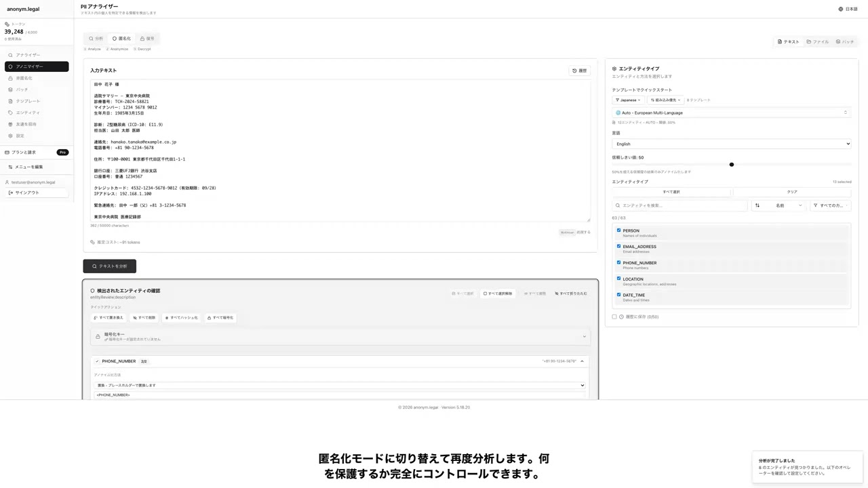The image size is (868, 488).
Task: Click the すべて暗号化 quick action
Action: 220,318
